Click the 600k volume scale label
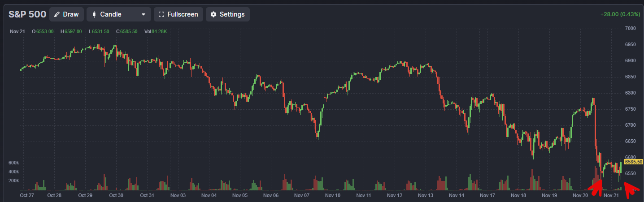Image resolution: width=644 pixels, height=202 pixels. (13, 163)
